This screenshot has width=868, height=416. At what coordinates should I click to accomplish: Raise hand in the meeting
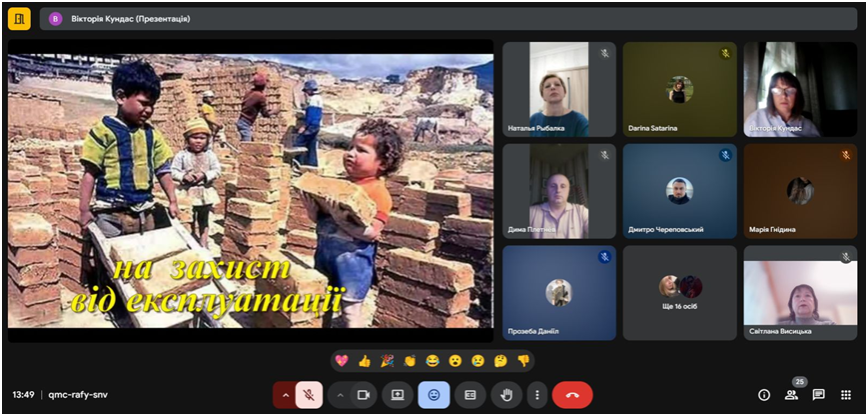point(506,395)
